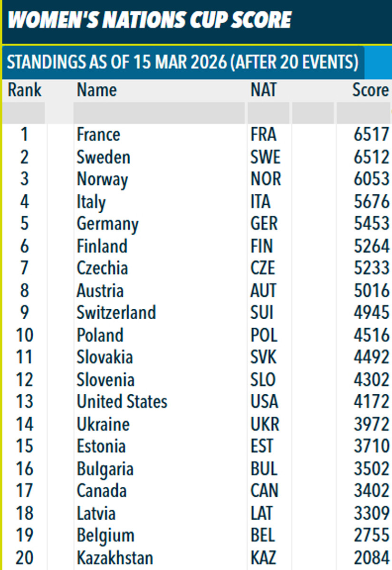Select the Standings as of 15 Mar 2026 tab
The image size is (392, 570).
click(183, 62)
